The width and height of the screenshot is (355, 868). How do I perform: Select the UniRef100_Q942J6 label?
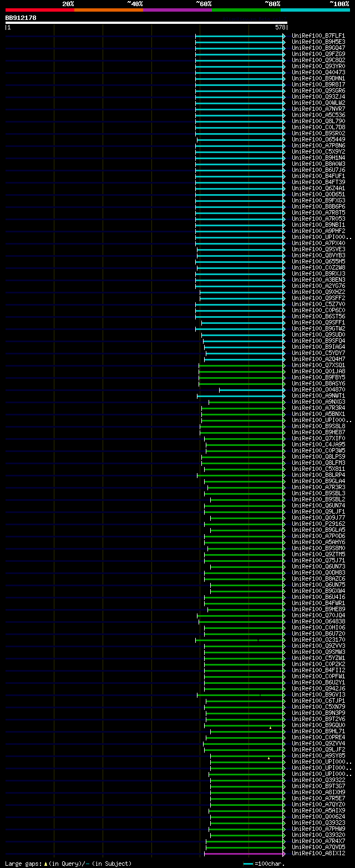[318, 688]
